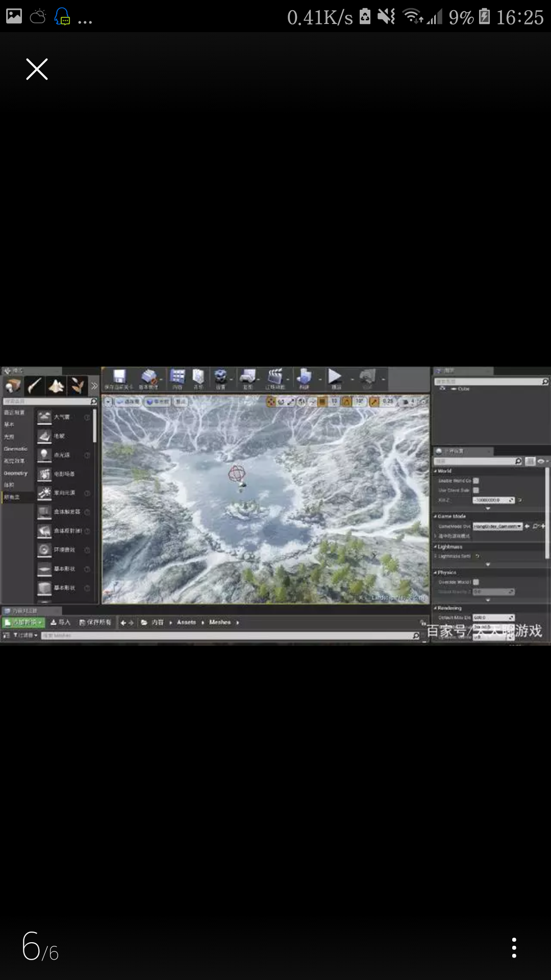This screenshot has width=551, height=980.
Task: Click Save All in Content Browser
Action: point(95,622)
